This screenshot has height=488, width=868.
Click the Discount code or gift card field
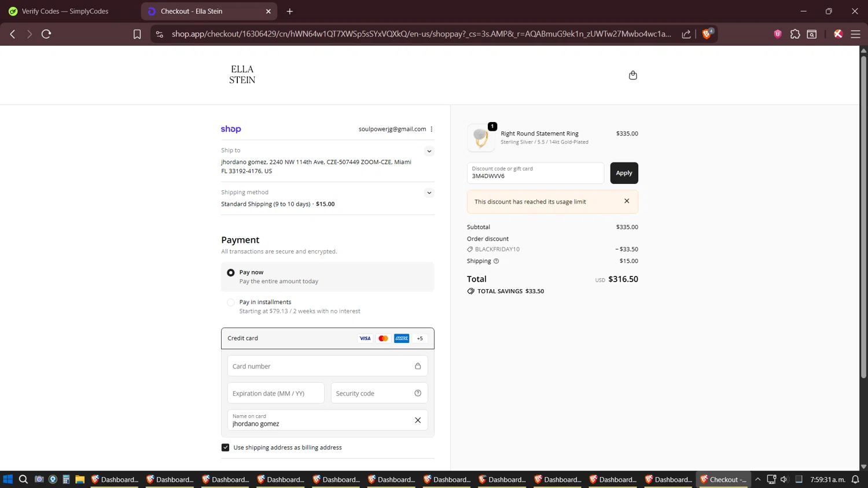point(535,173)
